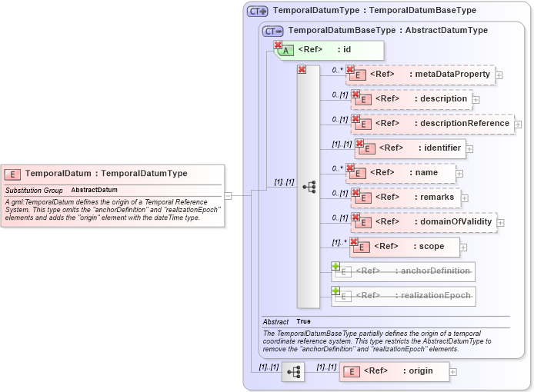The image size is (534, 392).
Task: Collapse the TemporalDatum element with minus box
Action: (229, 196)
